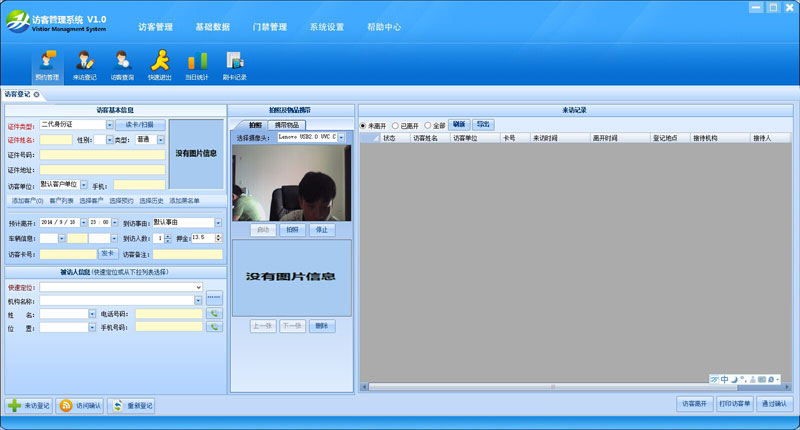Click the 访客卡号 input field

pos(68,254)
